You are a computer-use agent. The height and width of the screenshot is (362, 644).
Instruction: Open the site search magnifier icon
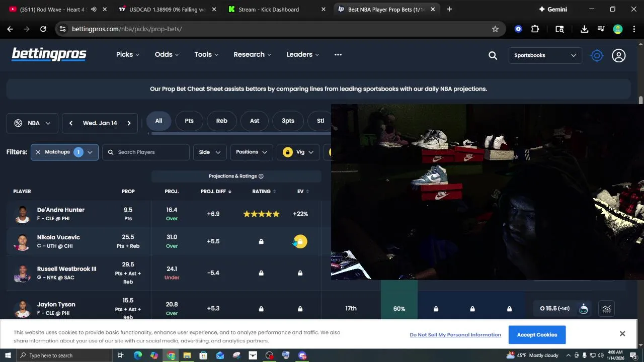[x=493, y=55]
